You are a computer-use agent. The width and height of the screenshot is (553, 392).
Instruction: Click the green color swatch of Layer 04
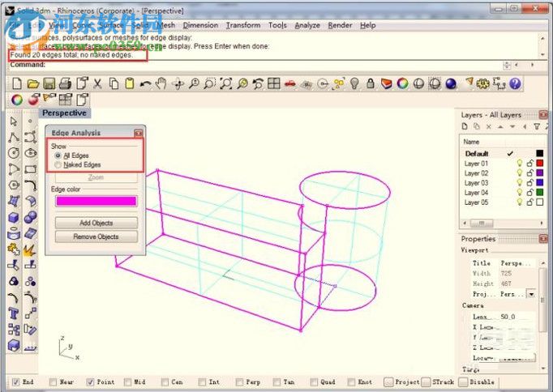539,192
